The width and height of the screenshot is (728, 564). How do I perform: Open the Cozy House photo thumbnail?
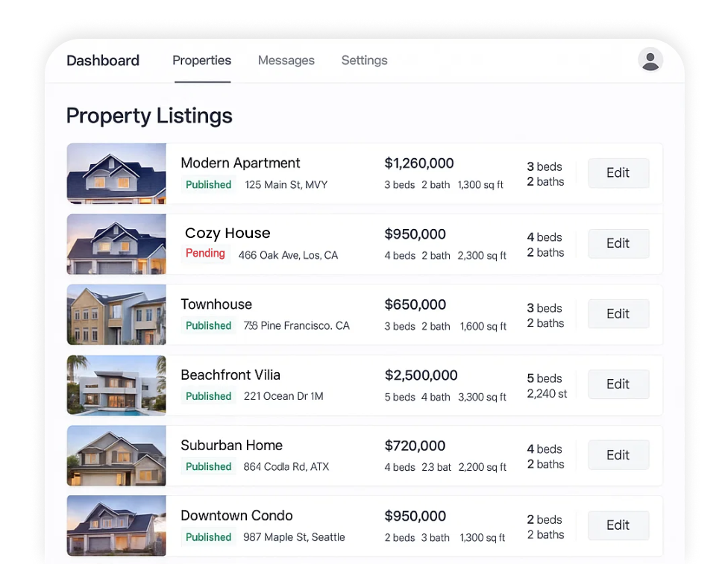[x=116, y=244]
